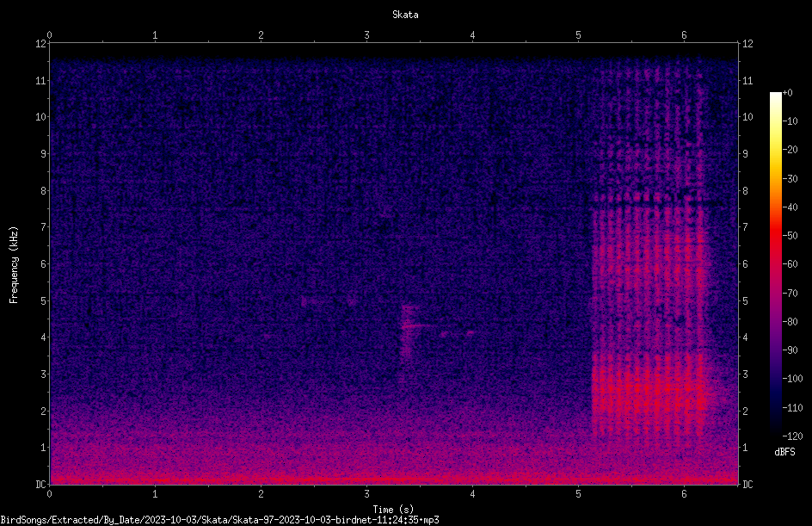Click the '8' label on the right frequency axis
812x526 pixels.
click(745, 191)
